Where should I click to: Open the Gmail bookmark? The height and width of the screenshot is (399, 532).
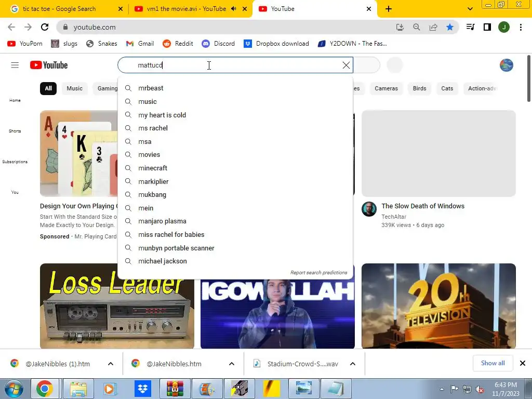(140, 44)
